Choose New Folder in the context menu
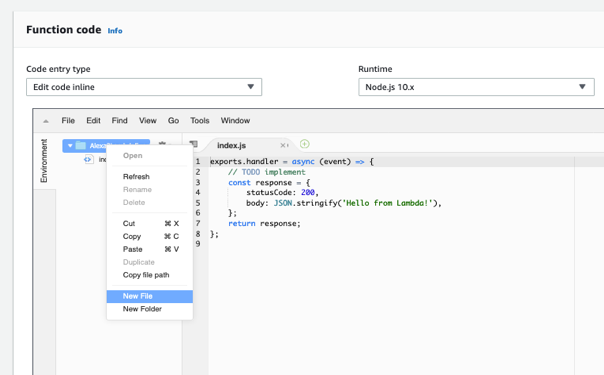Image resolution: width=604 pixels, height=375 pixels. [x=150, y=309]
